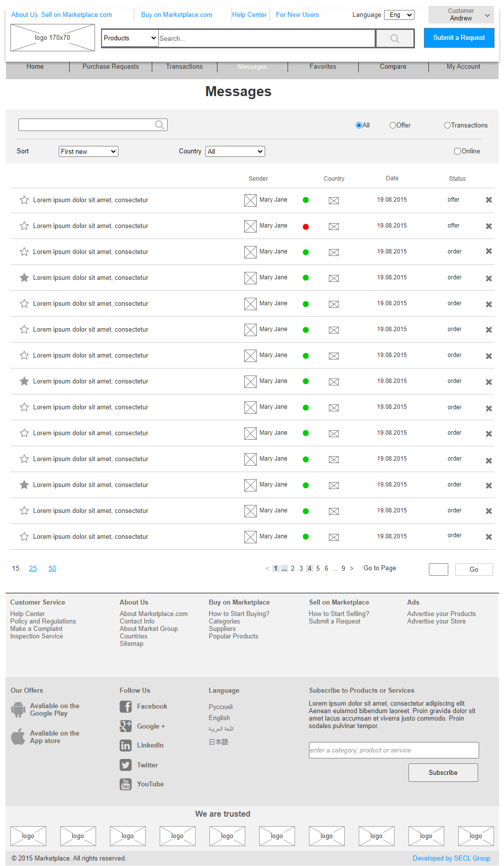Image resolution: width=504 pixels, height=866 pixels.
Task: Click the search magnifier button in header
Action: (x=395, y=38)
